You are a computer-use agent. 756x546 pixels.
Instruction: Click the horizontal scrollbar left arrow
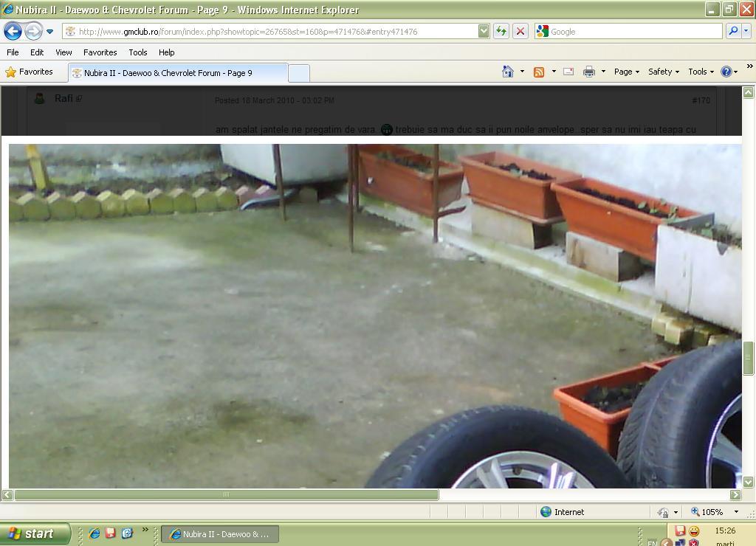pyautogui.click(x=7, y=494)
